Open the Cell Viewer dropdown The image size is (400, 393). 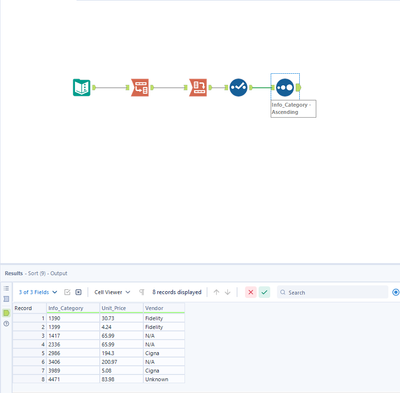click(x=112, y=292)
